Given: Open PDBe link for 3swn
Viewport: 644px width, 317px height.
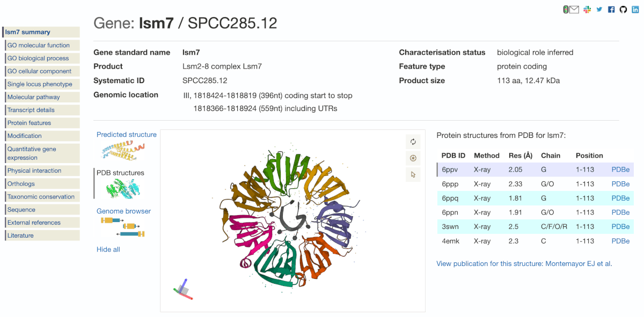Looking at the screenshot, I should [x=620, y=227].
